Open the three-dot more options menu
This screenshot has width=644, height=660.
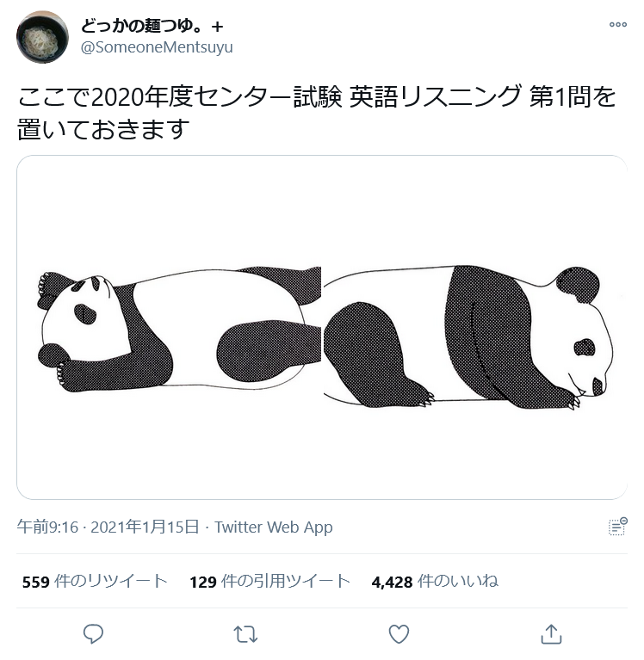[617, 25]
